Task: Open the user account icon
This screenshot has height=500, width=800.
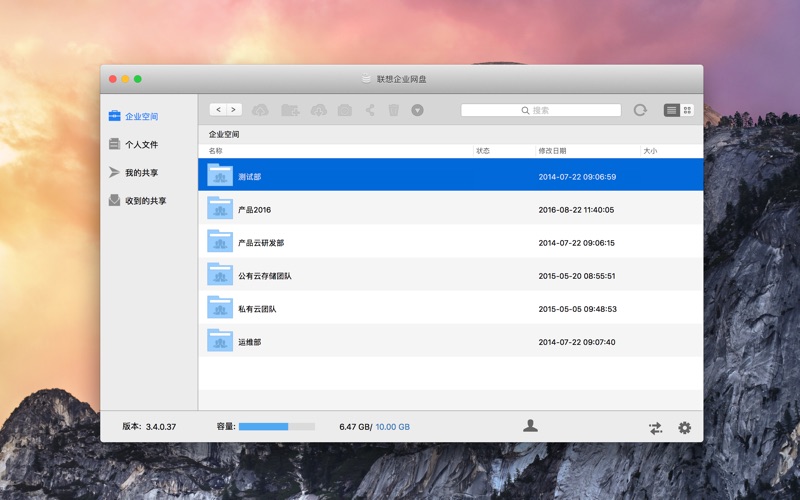Action: (530, 426)
